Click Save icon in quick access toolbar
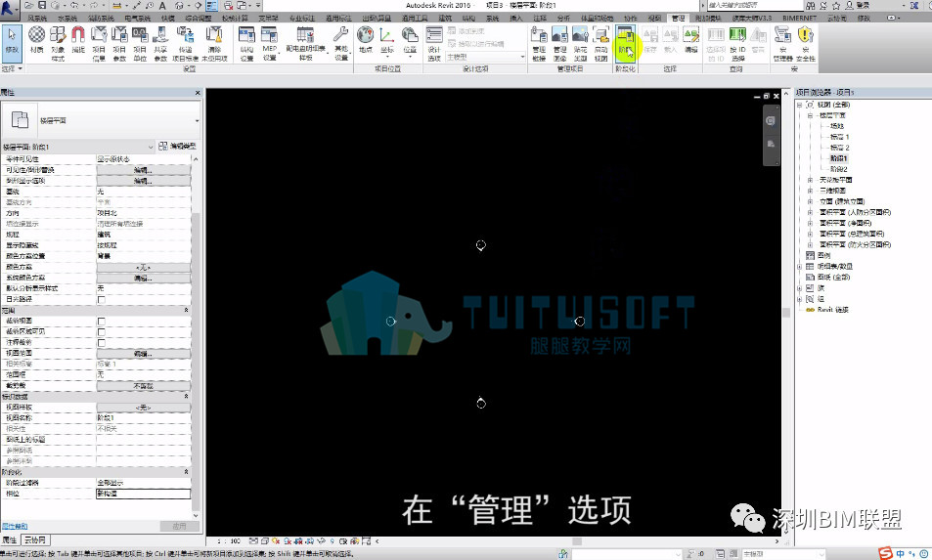This screenshot has height=560, width=932. [42, 5]
